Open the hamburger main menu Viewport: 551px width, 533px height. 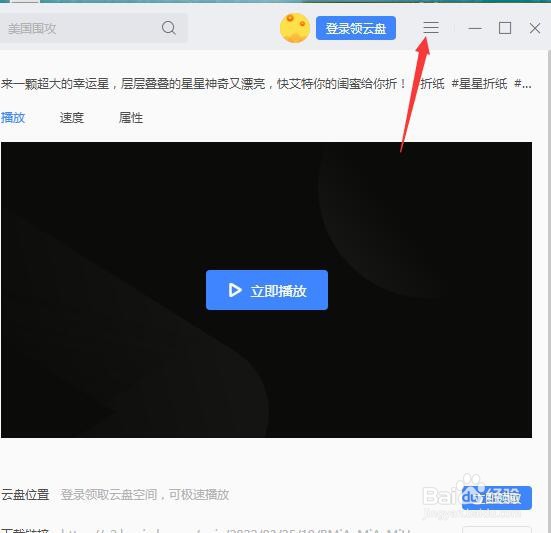click(431, 28)
